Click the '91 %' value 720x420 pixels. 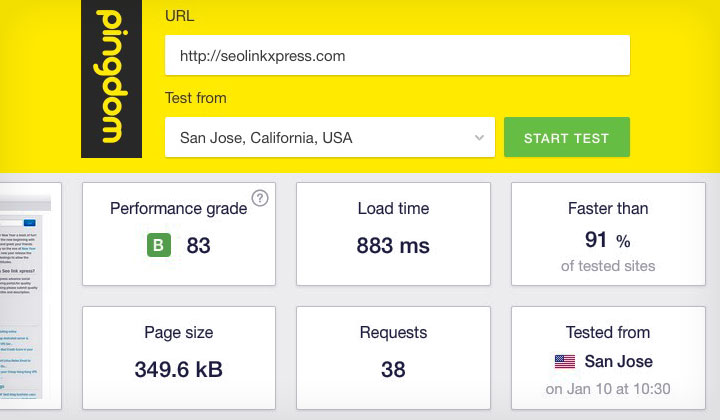[608, 240]
